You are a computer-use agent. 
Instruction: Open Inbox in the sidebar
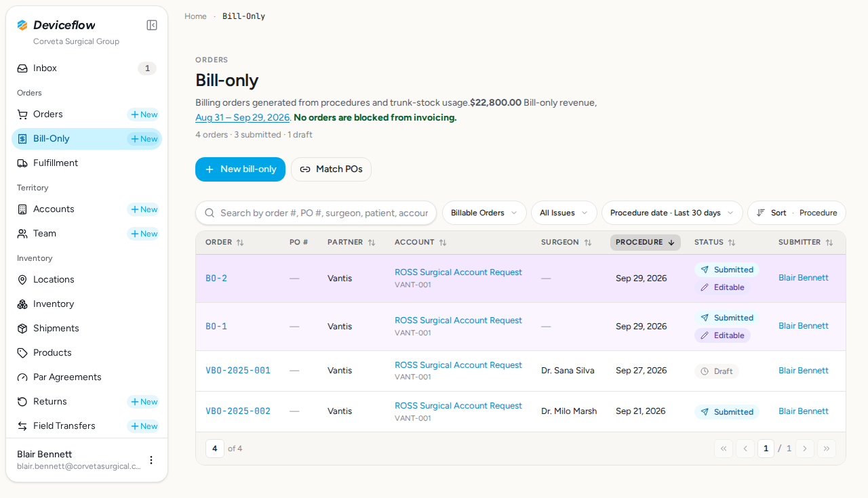tap(87, 68)
